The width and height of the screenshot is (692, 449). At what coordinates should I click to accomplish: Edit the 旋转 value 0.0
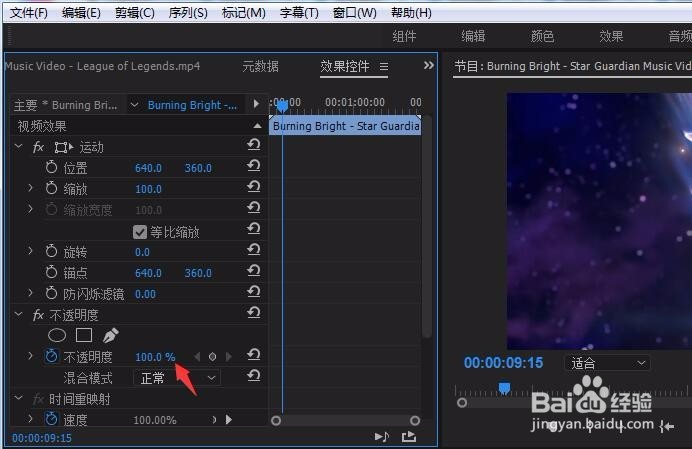tap(142, 252)
